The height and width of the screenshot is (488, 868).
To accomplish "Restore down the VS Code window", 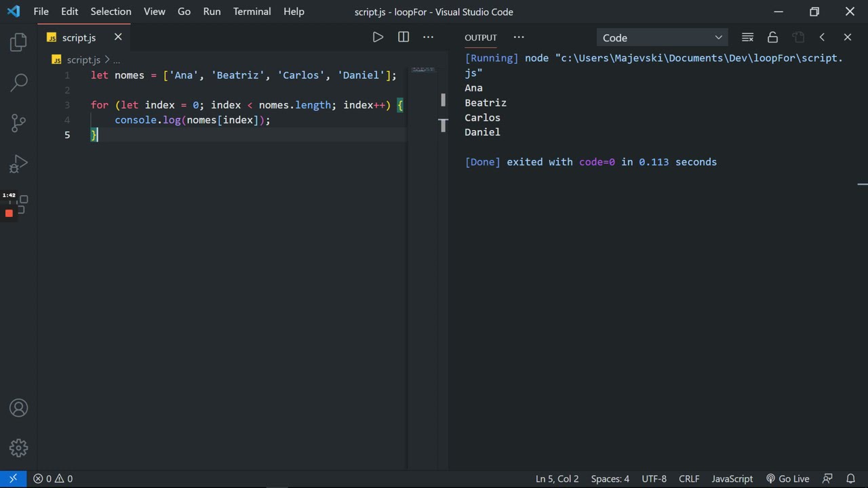I will tap(814, 12).
